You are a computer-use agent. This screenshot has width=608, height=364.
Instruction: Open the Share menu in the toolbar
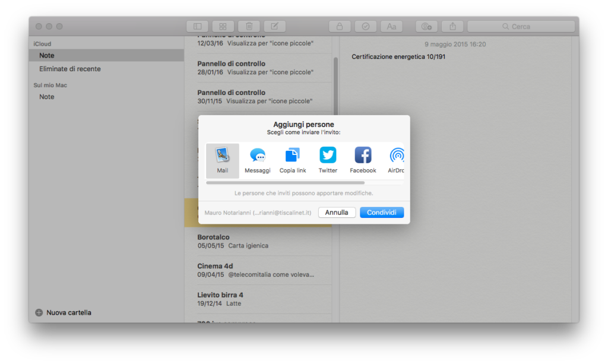(x=452, y=26)
